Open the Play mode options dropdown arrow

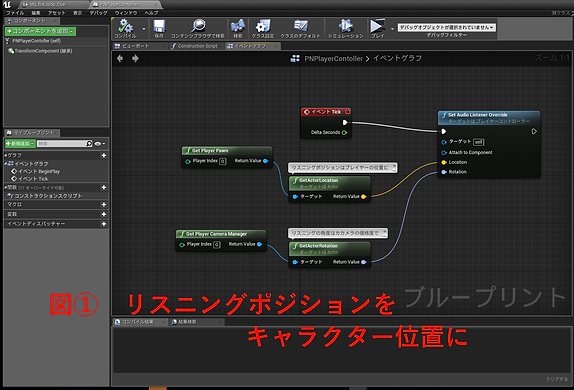[x=392, y=29]
